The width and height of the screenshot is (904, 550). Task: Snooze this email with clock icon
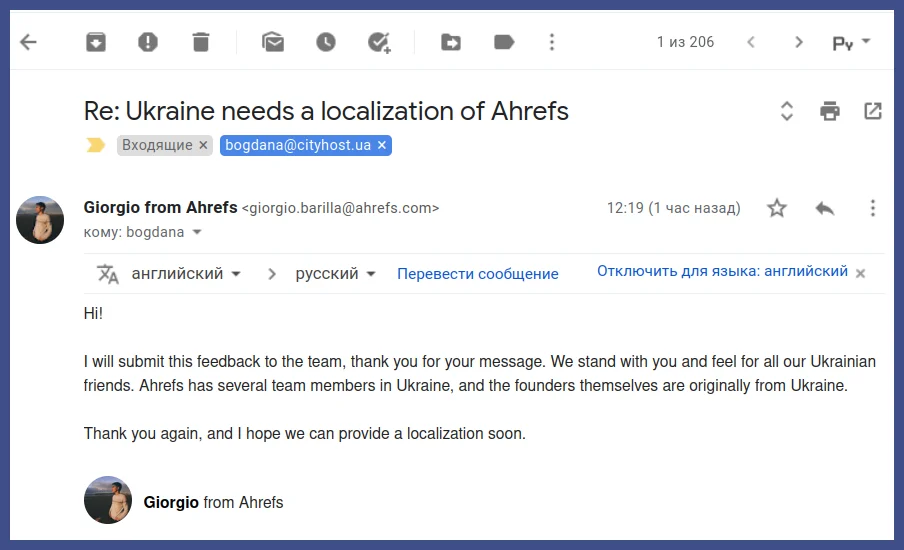(x=326, y=42)
